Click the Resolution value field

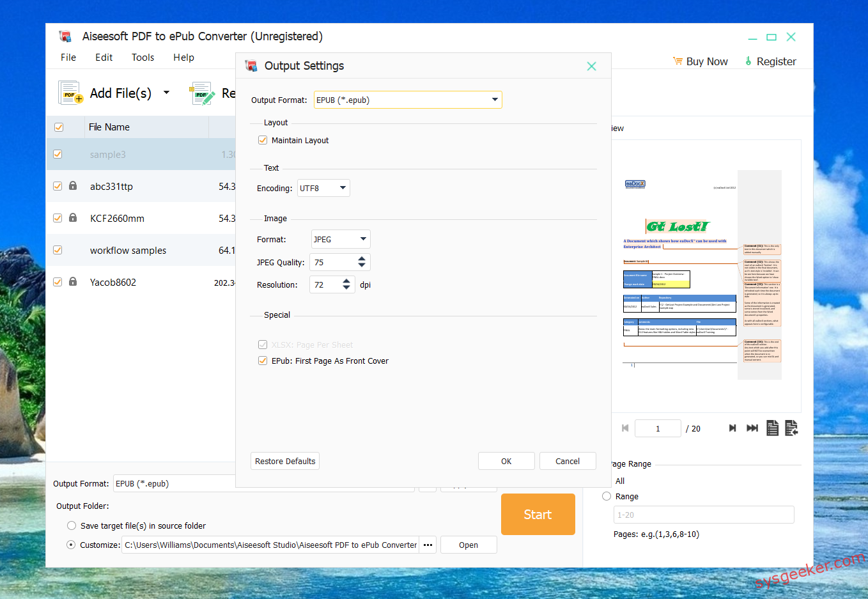click(325, 284)
